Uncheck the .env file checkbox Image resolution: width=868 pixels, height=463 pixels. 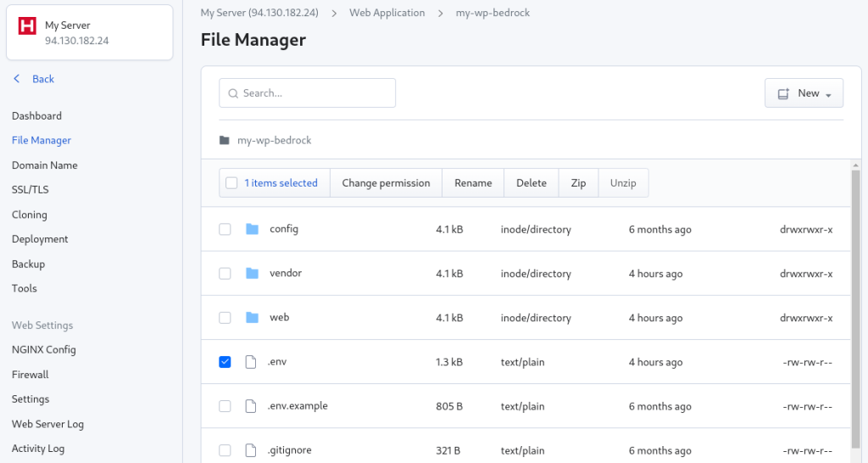225,361
